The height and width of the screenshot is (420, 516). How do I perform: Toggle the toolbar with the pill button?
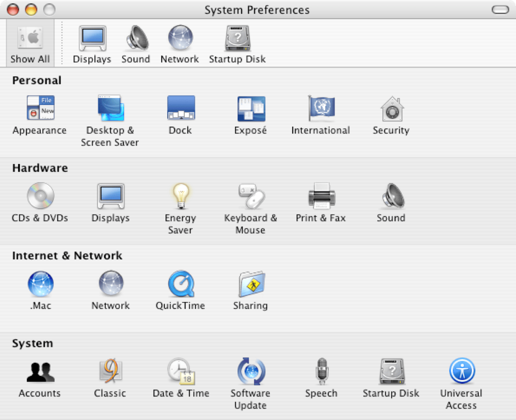500,10
